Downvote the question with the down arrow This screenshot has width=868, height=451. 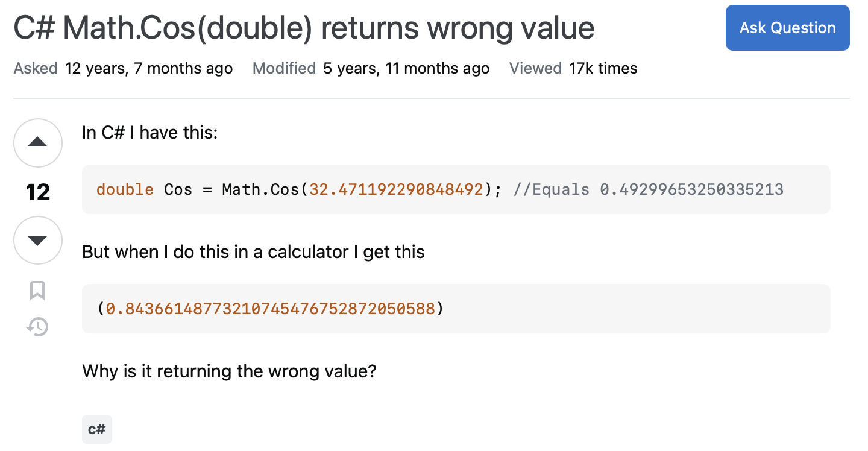click(x=37, y=240)
